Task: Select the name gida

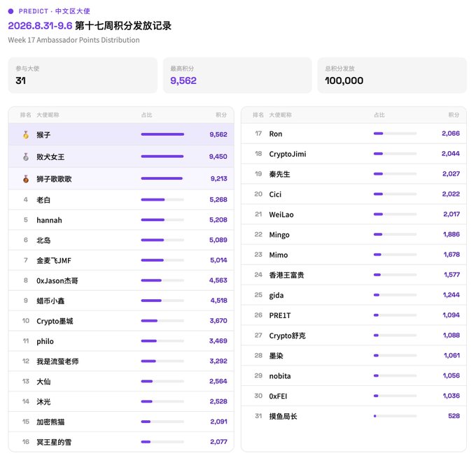Action: [276, 295]
